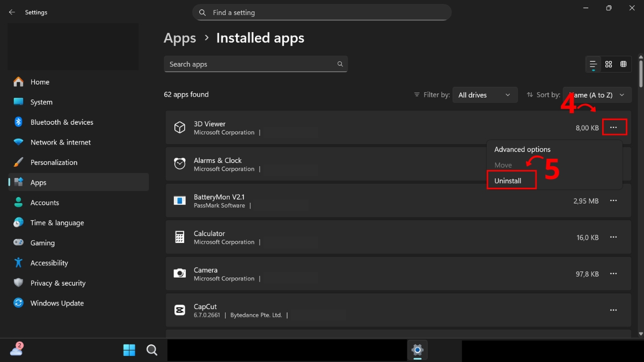The image size is (644, 362).
Task: Open Privacy & security settings
Action: click(58, 283)
